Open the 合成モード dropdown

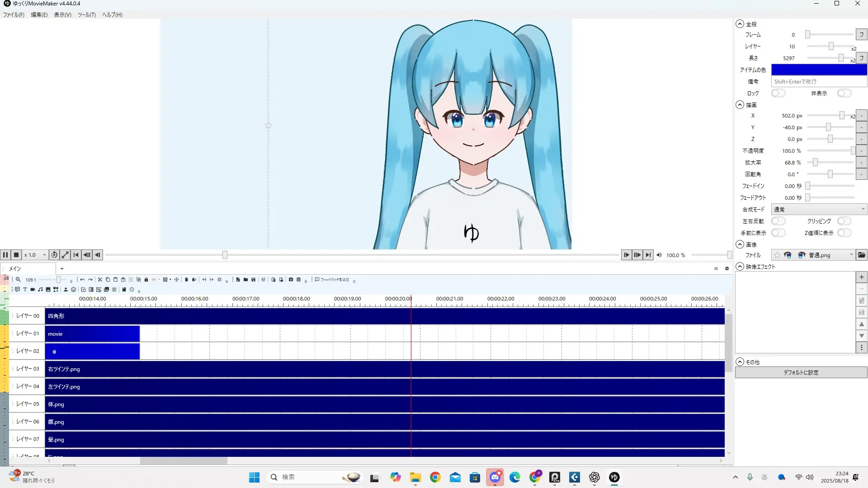tap(819, 210)
